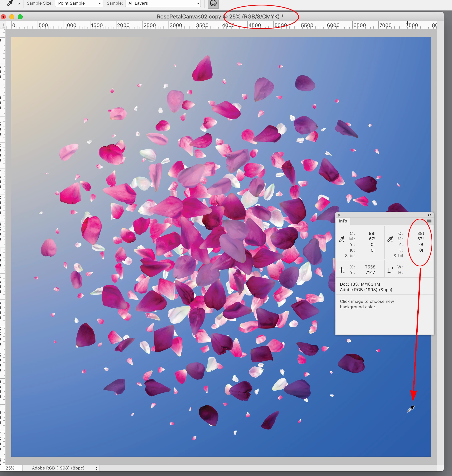The width and height of the screenshot is (452, 476).
Task: Open the status bar arrow menu
Action: coord(96,468)
